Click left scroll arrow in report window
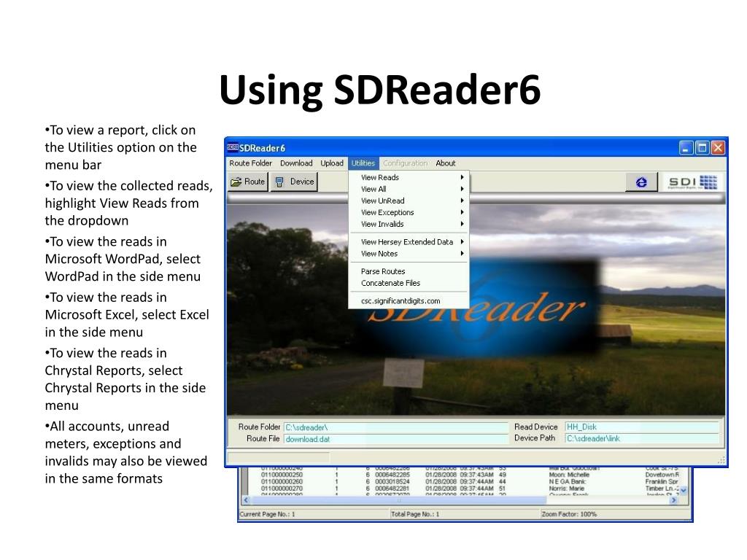The width and height of the screenshot is (747, 560). 247,500
